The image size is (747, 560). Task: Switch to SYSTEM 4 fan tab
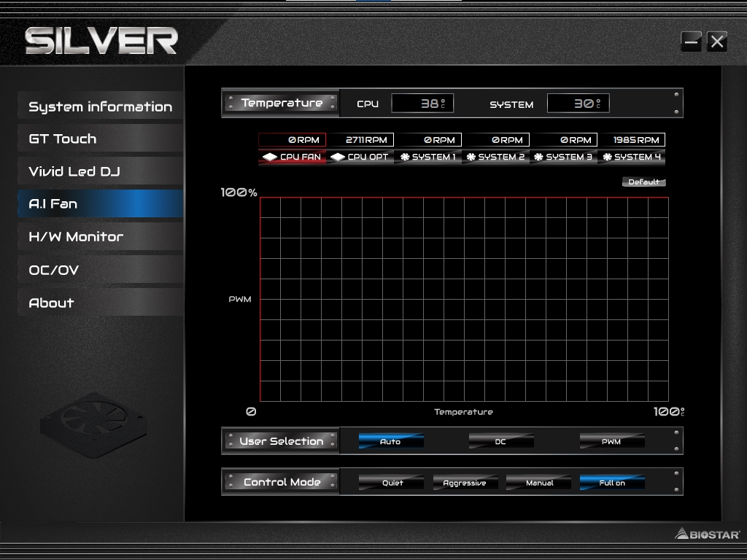[x=631, y=157]
